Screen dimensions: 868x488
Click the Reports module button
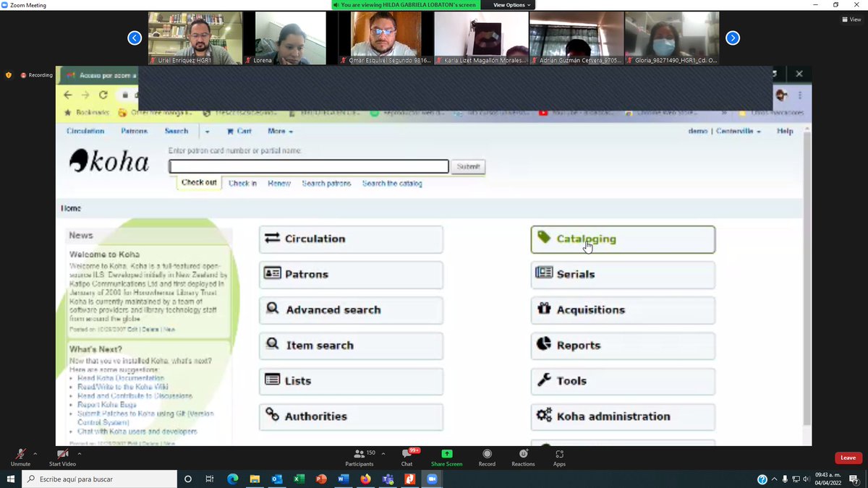coord(623,346)
